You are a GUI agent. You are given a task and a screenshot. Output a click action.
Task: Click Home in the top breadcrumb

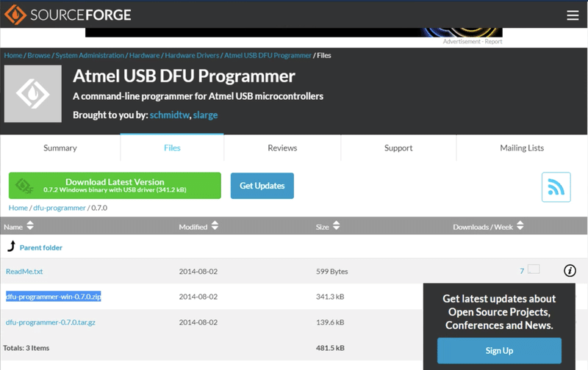13,55
